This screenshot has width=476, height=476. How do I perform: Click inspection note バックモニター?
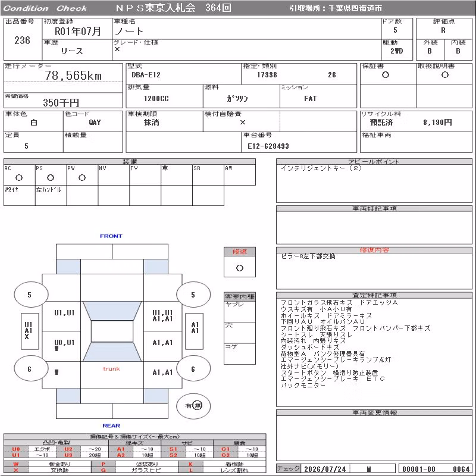point(303,385)
